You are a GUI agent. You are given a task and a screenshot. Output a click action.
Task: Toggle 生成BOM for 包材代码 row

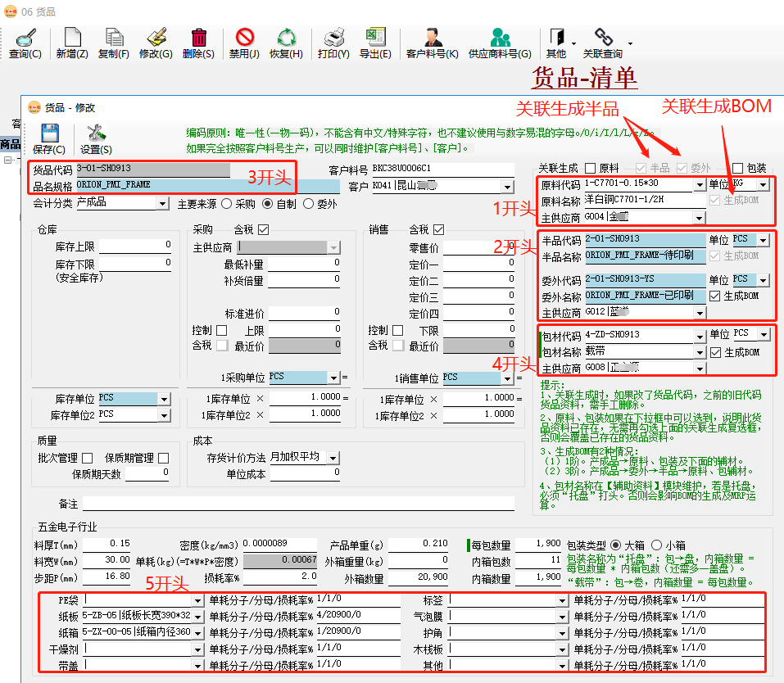tap(715, 352)
